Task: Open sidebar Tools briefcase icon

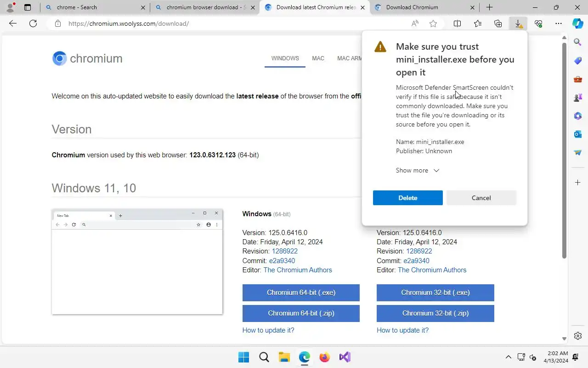Action: click(x=578, y=79)
